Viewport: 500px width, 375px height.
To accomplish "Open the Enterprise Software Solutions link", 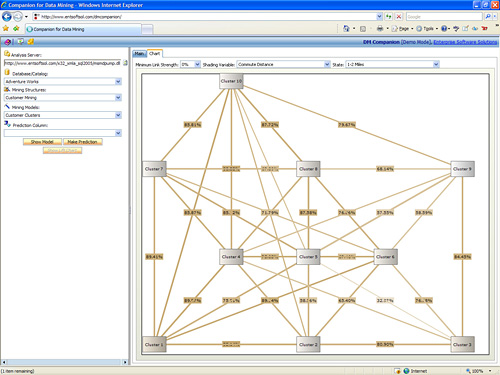I will click(x=465, y=42).
